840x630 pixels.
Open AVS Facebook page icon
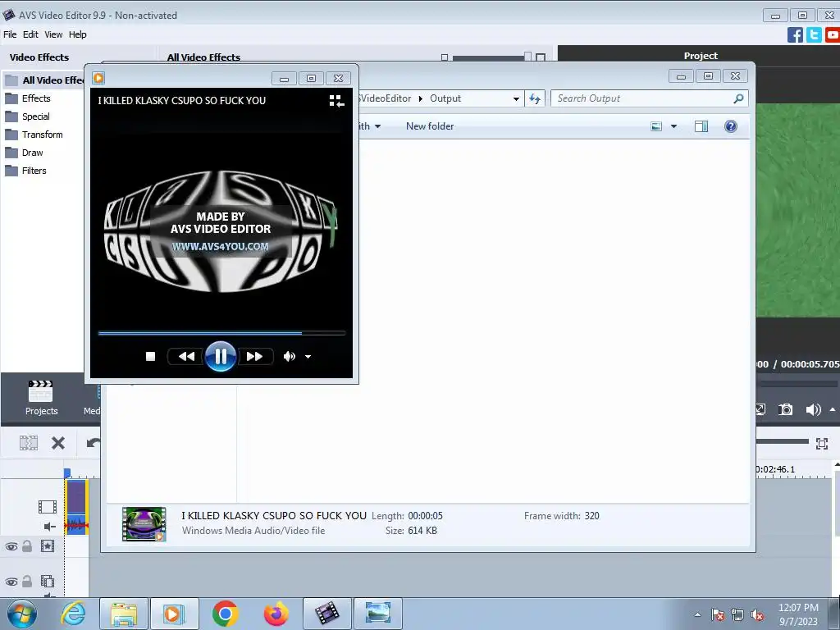point(795,34)
